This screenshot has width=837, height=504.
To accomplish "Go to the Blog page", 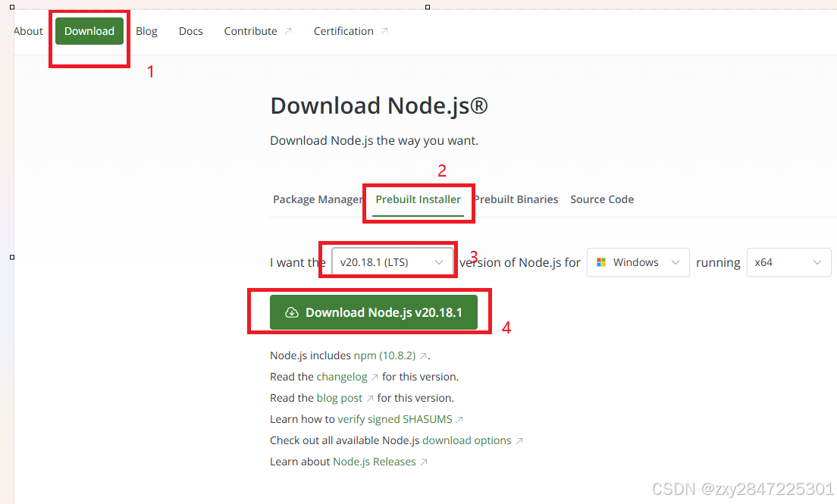I will (146, 31).
